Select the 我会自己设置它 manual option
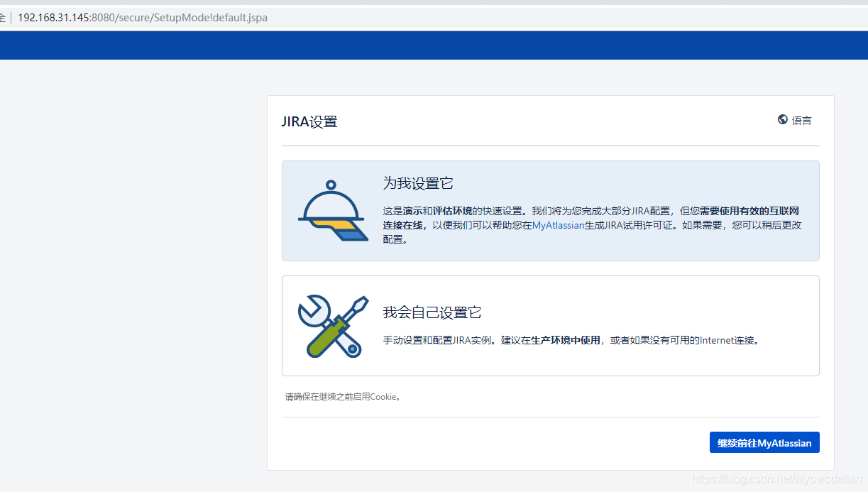Image resolution: width=868 pixels, height=492 pixels. pos(550,326)
